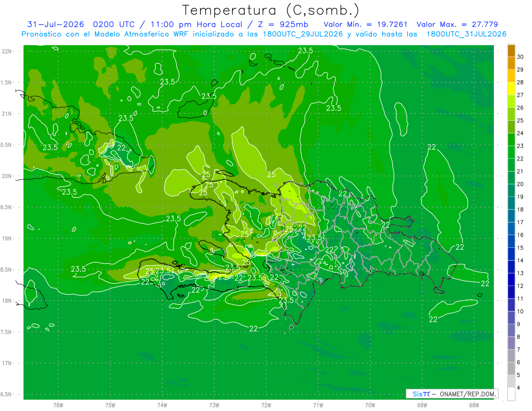532x411 pixels.
Task: Click legend label "10" on the color bar
Action: (x=520, y=312)
